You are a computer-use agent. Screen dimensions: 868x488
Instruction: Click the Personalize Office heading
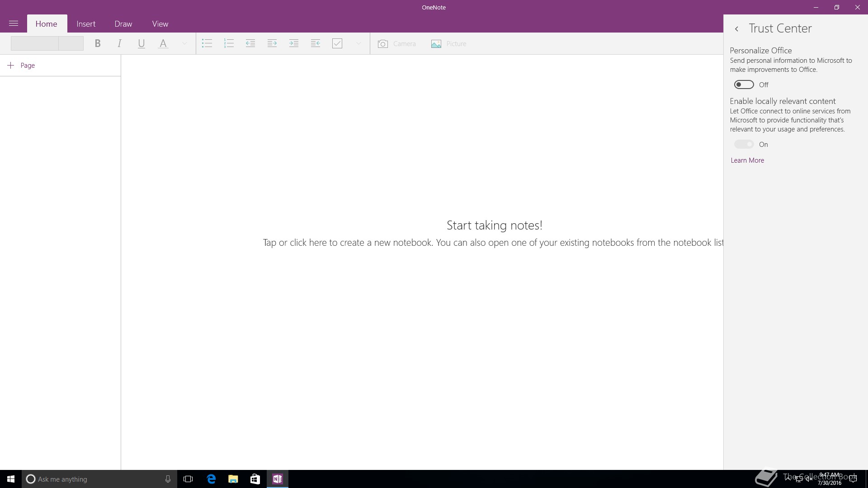point(760,51)
